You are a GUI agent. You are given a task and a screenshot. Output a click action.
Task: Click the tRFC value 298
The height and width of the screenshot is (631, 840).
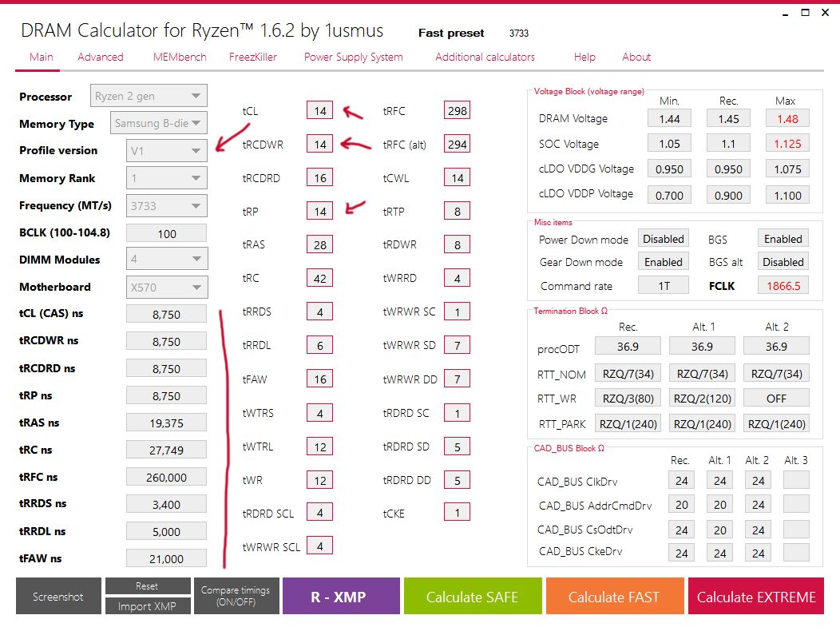click(457, 110)
